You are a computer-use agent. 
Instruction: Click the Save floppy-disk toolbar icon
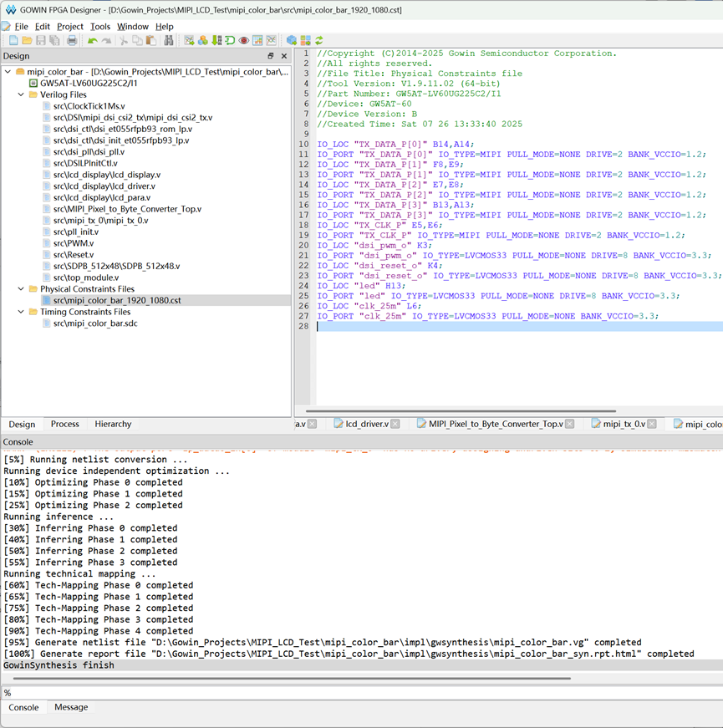(41, 40)
